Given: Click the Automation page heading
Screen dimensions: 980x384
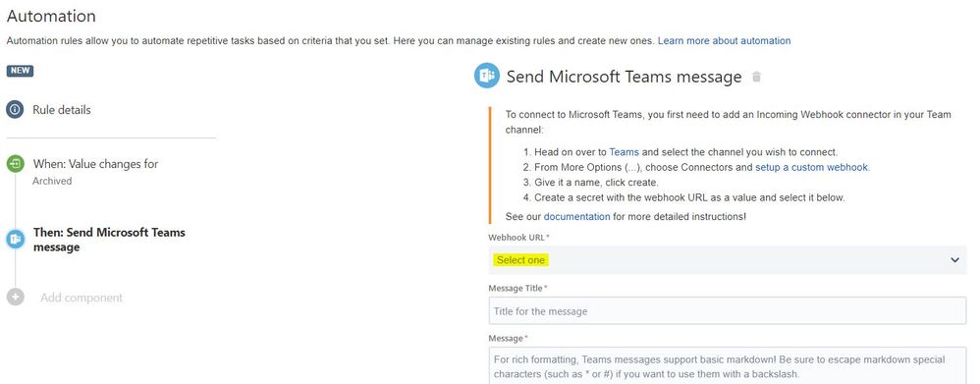Looking at the screenshot, I should tap(51, 16).
